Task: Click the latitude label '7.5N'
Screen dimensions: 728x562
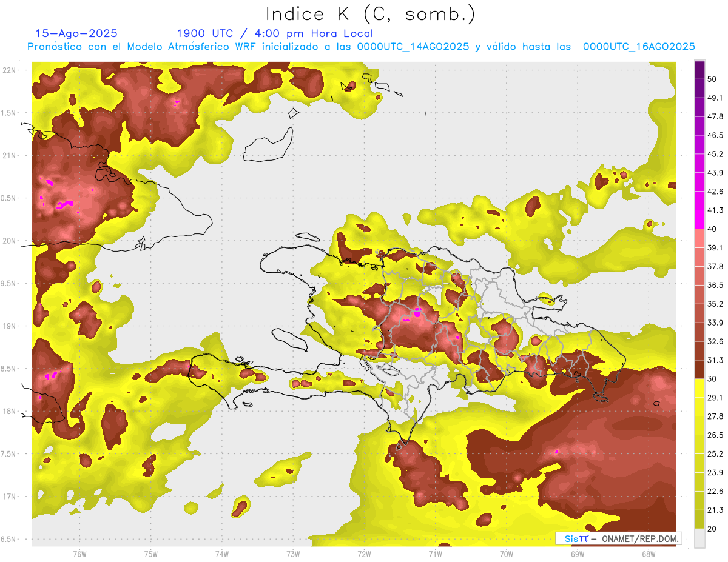Action: tap(9, 454)
